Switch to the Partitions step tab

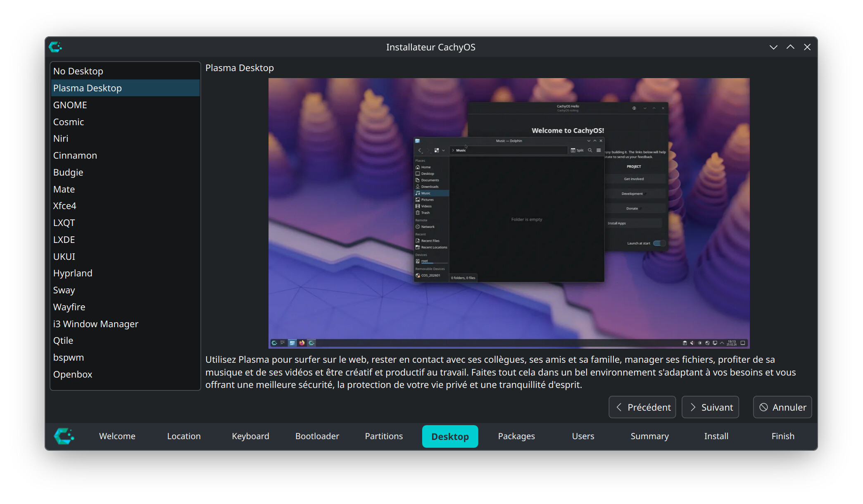point(384,436)
